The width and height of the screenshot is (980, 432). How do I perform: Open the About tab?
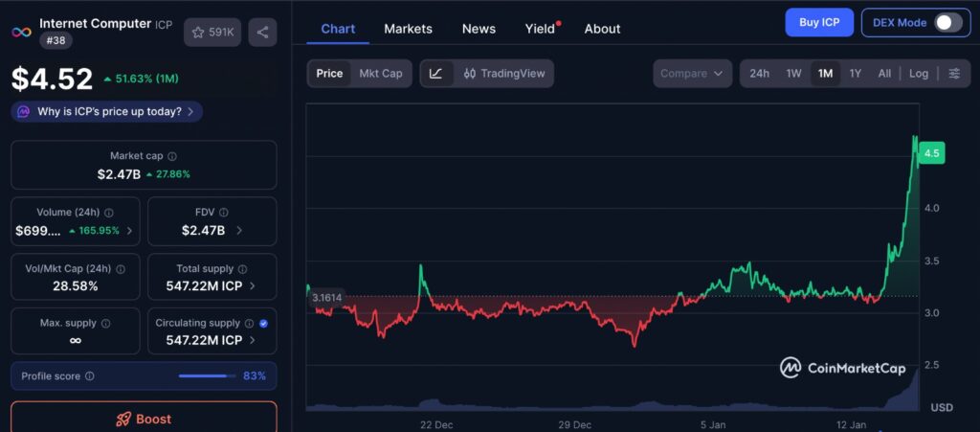click(603, 29)
